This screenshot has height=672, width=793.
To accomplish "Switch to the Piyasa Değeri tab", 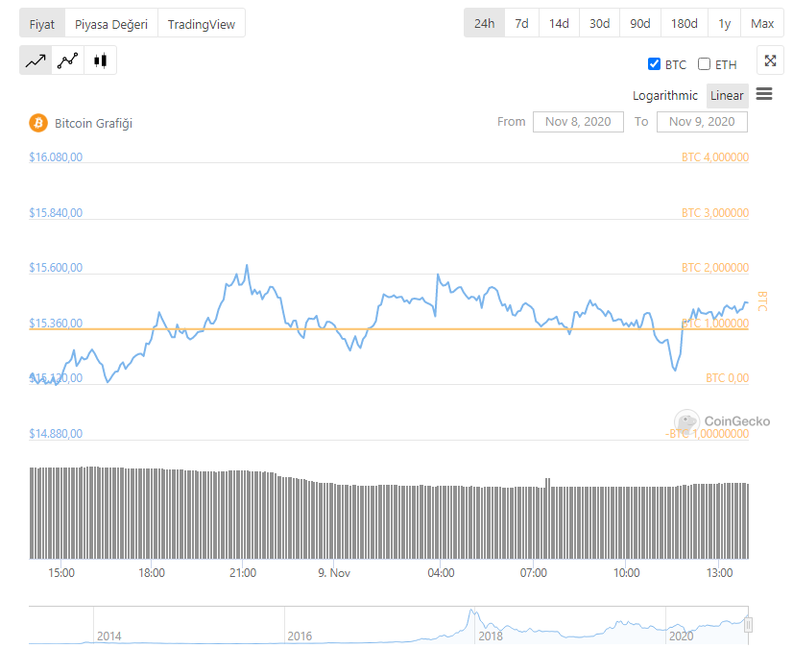I will pyautogui.click(x=110, y=23).
